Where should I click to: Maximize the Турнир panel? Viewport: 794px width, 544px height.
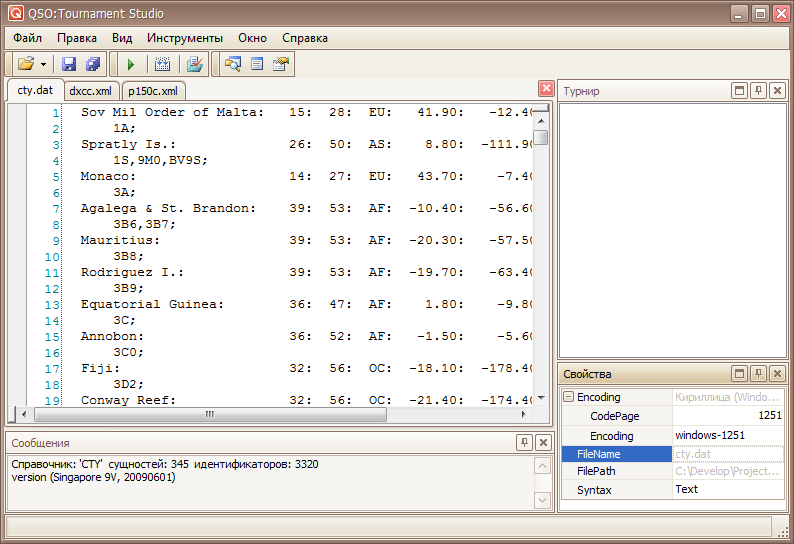pyautogui.click(x=740, y=91)
